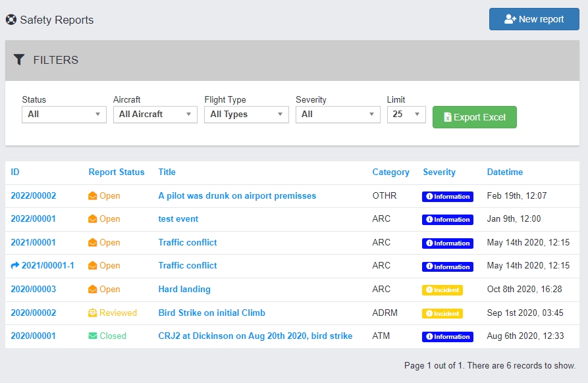Open the Status filter dropdown
The width and height of the screenshot is (588, 383).
(x=64, y=115)
